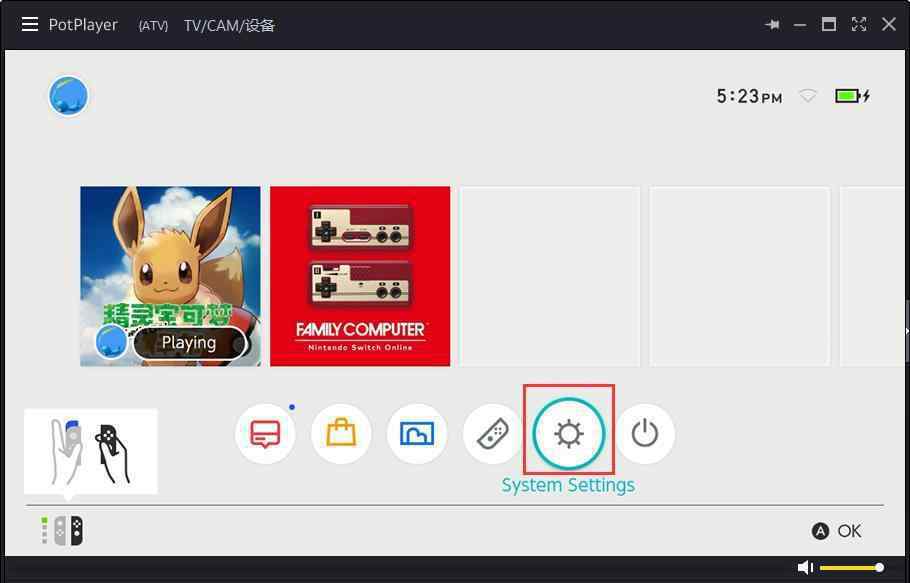Screen dimensions: 910x583
Task: Open the Nintendo eShop bag icon
Action: (341, 434)
